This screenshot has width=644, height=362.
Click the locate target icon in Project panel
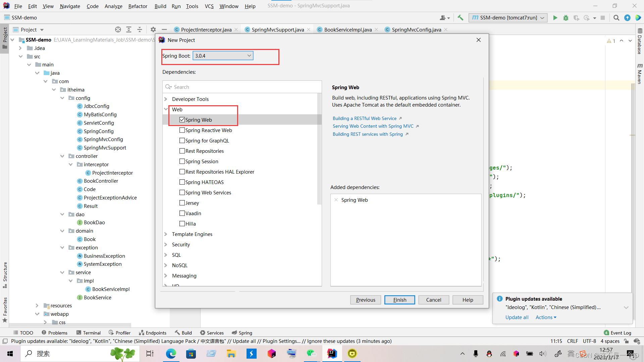(118, 29)
